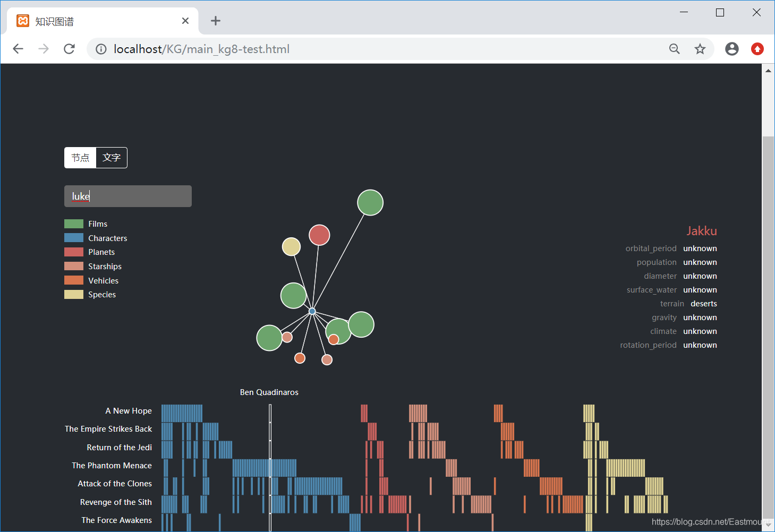
Task: Click the Revenge of the Sith label
Action: pyautogui.click(x=116, y=502)
